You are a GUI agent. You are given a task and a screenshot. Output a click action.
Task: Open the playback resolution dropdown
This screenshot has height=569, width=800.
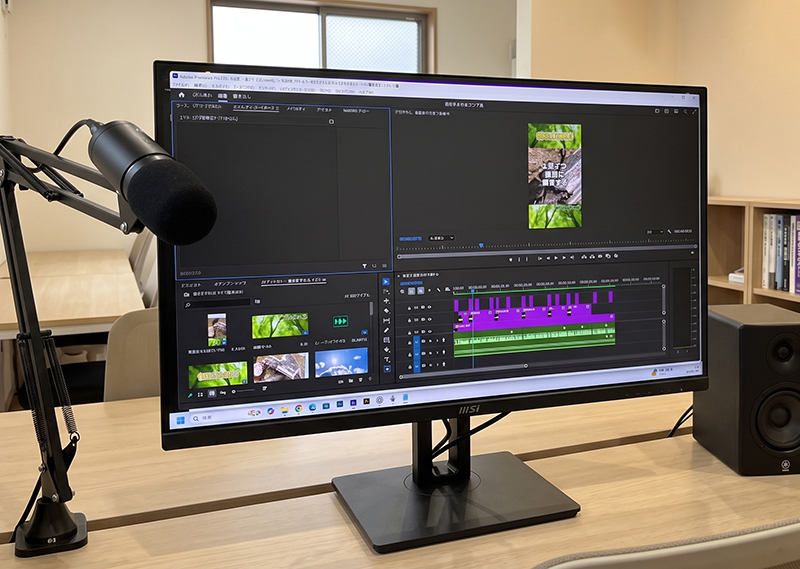655,232
